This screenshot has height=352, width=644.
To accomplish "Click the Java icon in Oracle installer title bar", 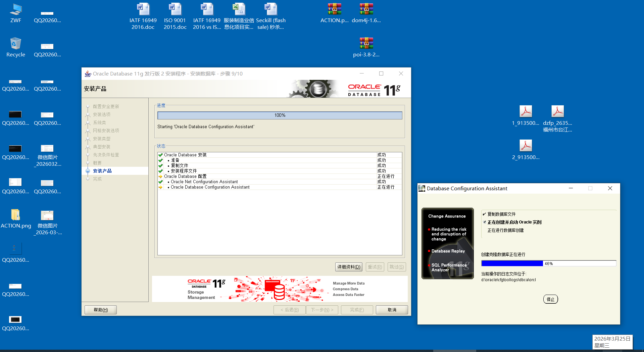I will (x=88, y=73).
